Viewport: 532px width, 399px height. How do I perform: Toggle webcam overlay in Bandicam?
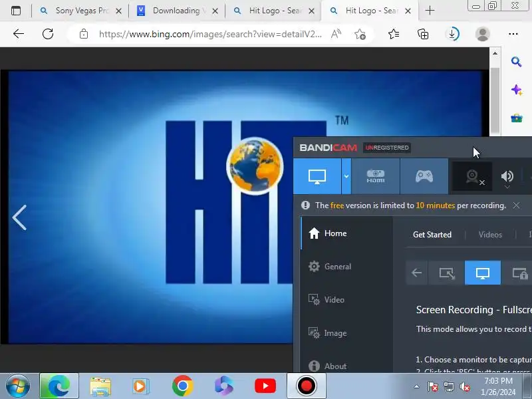tap(472, 176)
